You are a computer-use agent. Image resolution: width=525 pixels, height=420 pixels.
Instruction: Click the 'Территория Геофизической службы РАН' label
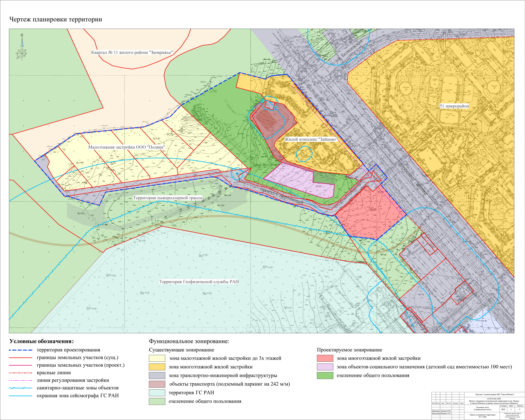coord(199,282)
